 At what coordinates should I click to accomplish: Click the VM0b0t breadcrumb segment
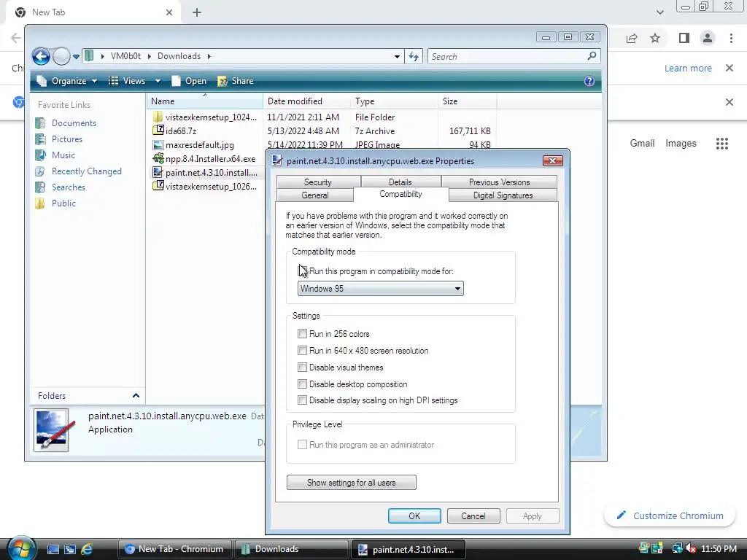tap(125, 56)
